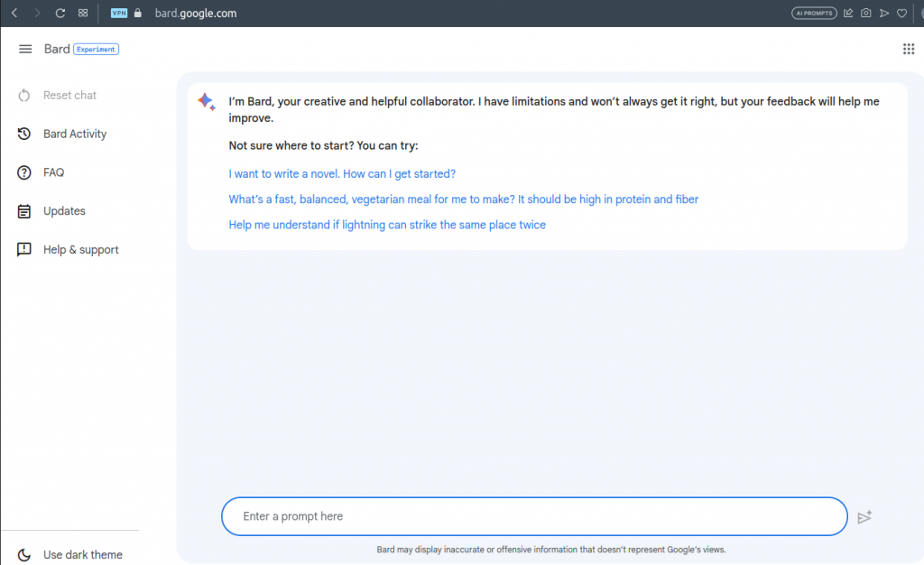
Task: Click the pencil edit icon in the browser toolbar
Action: click(848, 13)
